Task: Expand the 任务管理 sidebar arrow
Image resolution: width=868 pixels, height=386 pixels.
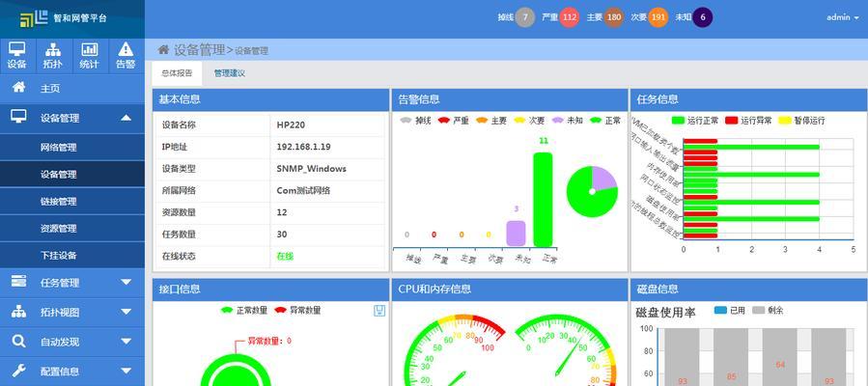Action: point(126,282)
